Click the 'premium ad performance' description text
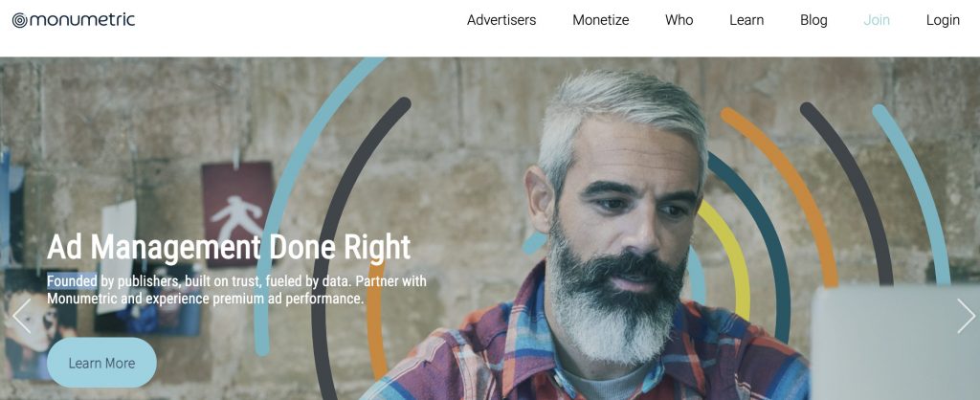The width and height of the screenshot is (980, 400). point(287,299)
